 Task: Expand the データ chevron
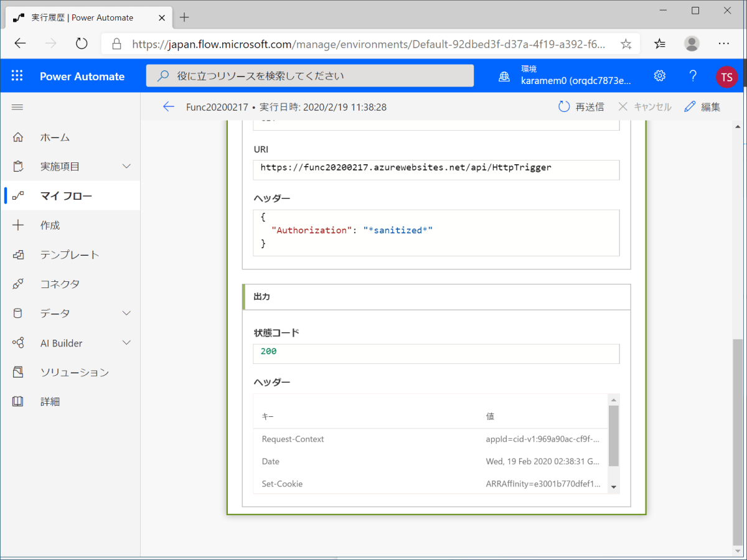[x=126, y=314]
